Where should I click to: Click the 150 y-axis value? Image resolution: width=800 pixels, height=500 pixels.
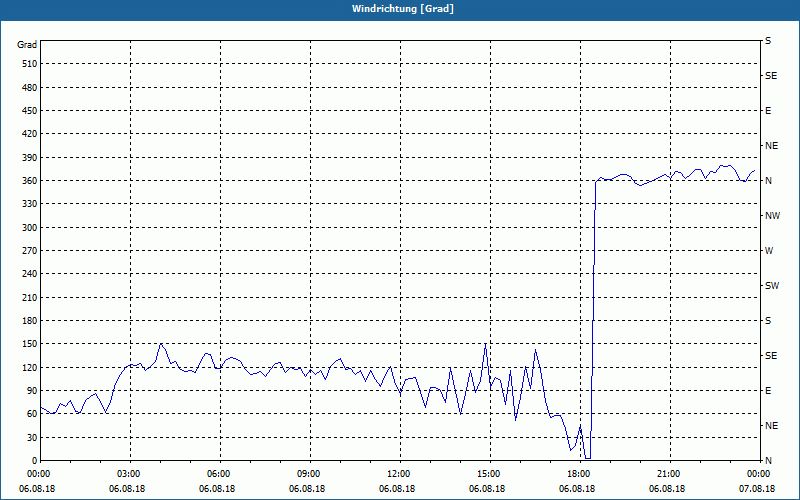tap(30, 344)
